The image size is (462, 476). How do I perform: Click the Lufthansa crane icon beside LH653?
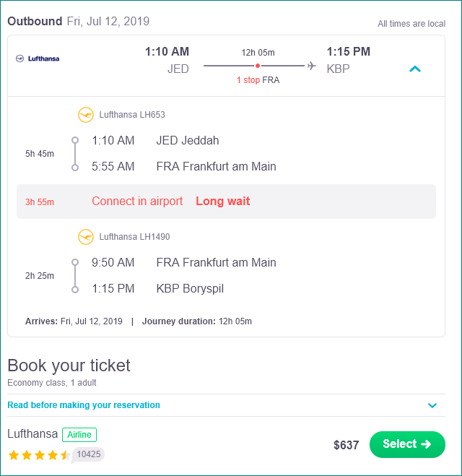pos(86,115)
